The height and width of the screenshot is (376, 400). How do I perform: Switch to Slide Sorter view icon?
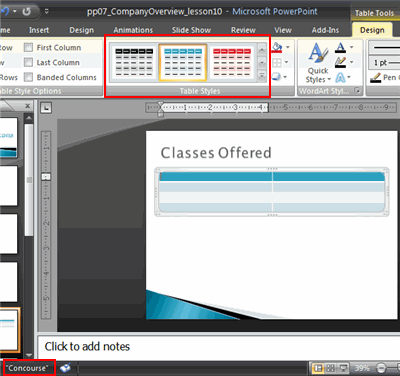pyautogui.click(x=331, y=368)
